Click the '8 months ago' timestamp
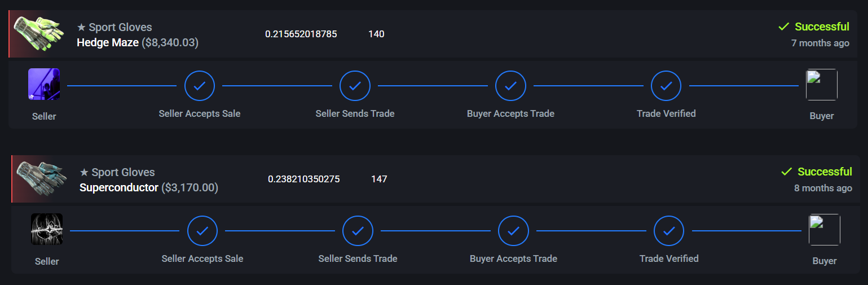 point(823,188)
